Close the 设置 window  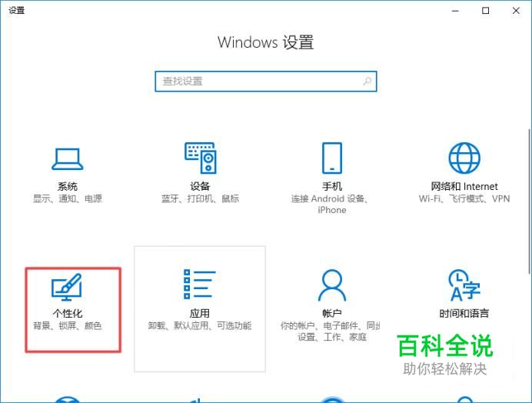click(516, 11)
